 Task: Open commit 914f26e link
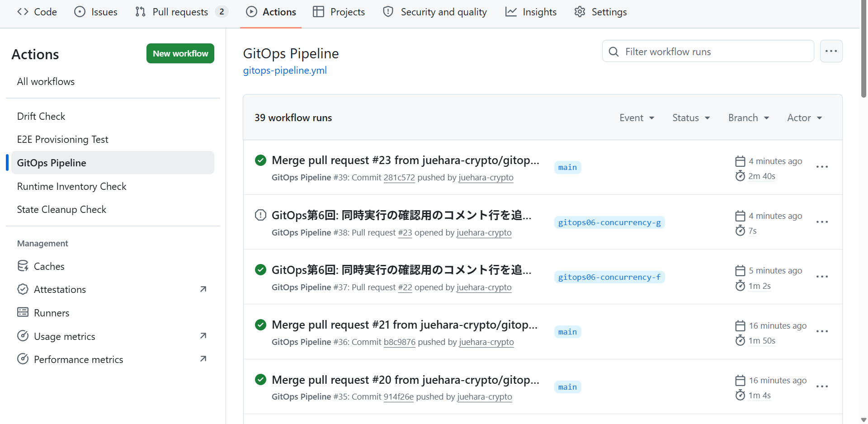tap(399, 397)
